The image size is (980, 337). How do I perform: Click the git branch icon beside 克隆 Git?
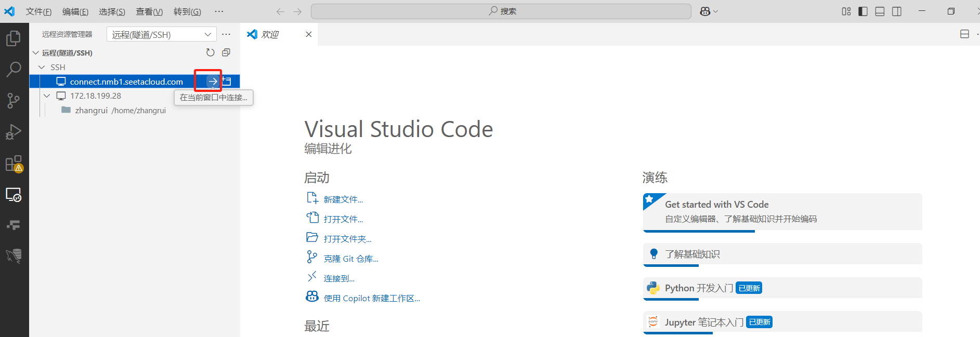[312, 257]
